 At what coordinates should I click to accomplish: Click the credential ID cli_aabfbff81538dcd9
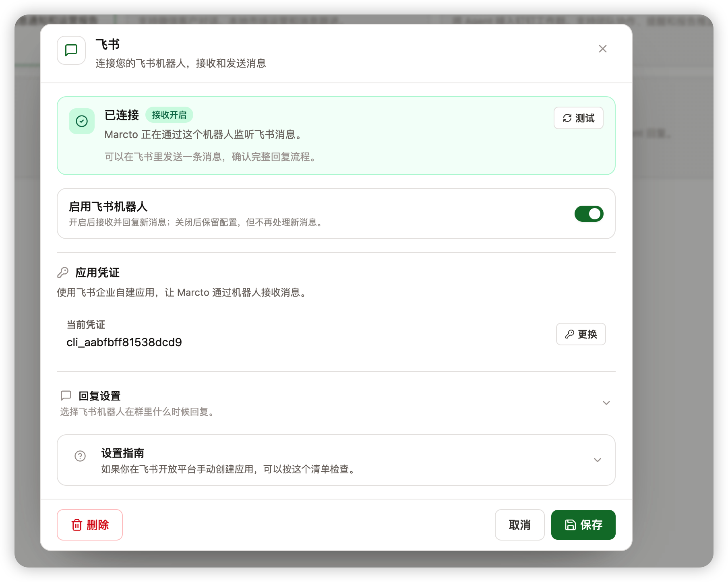pos(124,342)
